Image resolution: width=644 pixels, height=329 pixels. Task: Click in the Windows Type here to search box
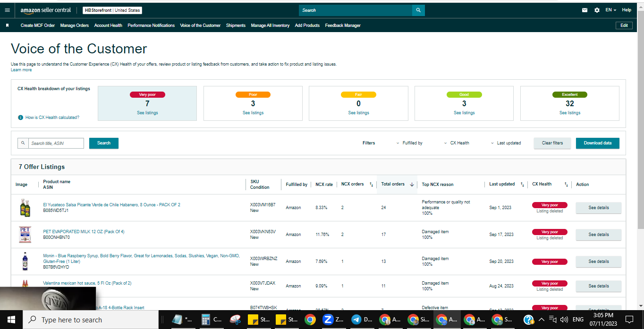point(90,320)
